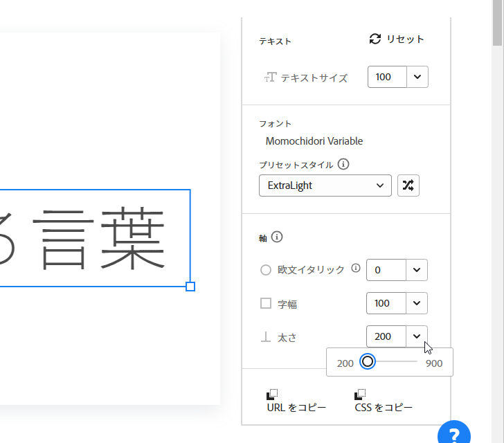
Task: Click the CSS をコピー text link
Action: click(384, 408)
